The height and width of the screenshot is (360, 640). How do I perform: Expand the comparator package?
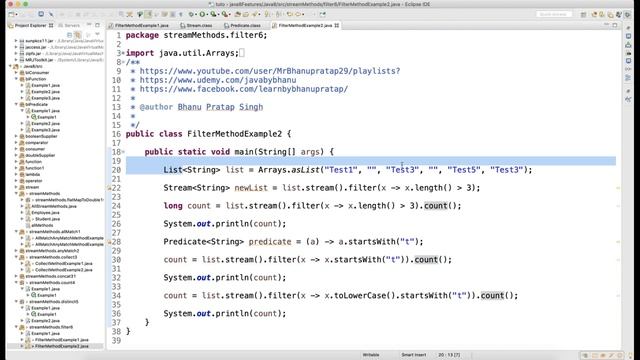pyautogui.click(x=16, y=142)
